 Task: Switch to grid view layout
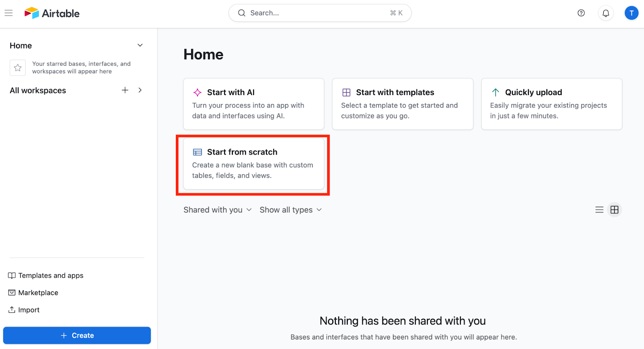point(614,210)
